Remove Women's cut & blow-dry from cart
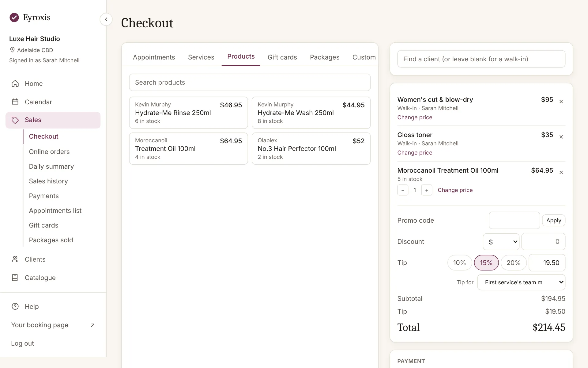The image size is (588, 368). tap(561, 102)
